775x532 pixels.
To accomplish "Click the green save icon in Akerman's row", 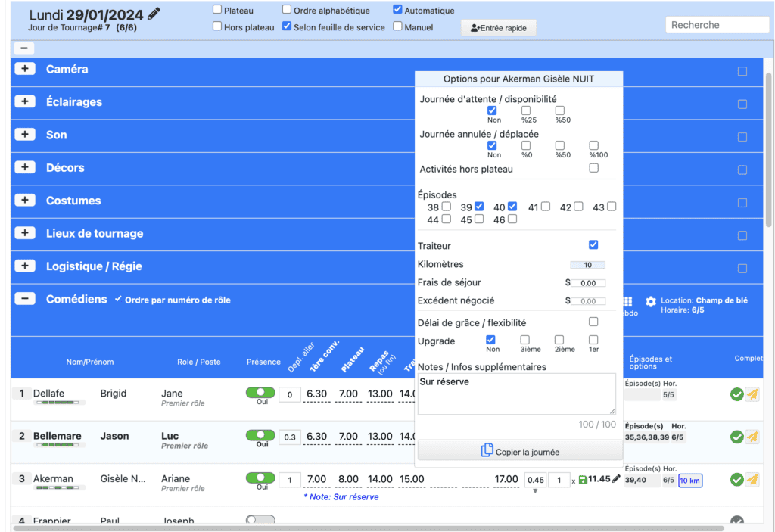I will pos(582,479).
